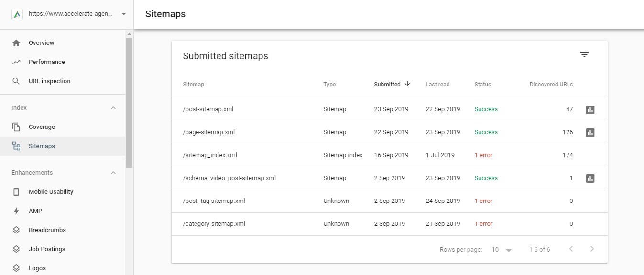Open chart icon for schema_video_post-sitemap row
Screen dimensions: 644x275
click(x=590, y=179)
